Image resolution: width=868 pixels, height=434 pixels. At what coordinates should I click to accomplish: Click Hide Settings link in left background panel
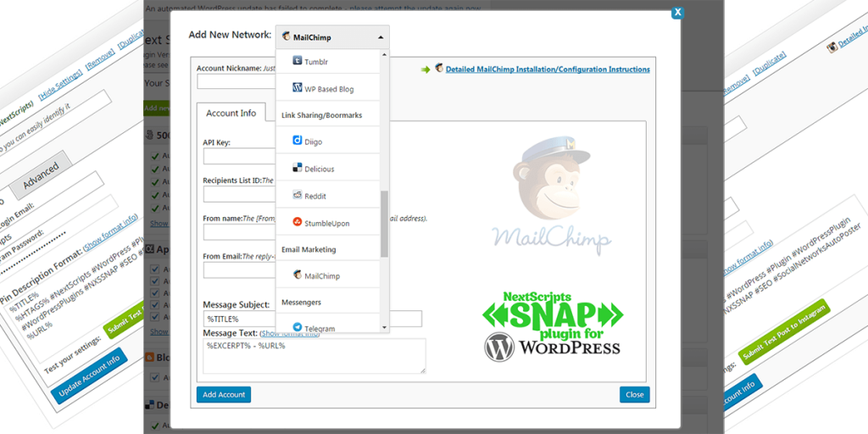click(x=60, y=85)
